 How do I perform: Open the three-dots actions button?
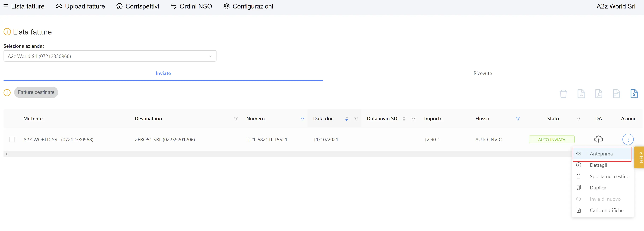pos(628,139)
